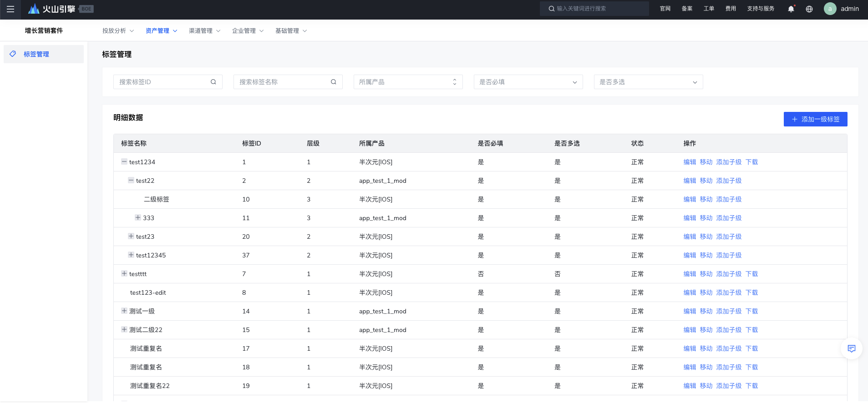
Task: Open the 渠道管理 menu
Action: pos(204,30)
